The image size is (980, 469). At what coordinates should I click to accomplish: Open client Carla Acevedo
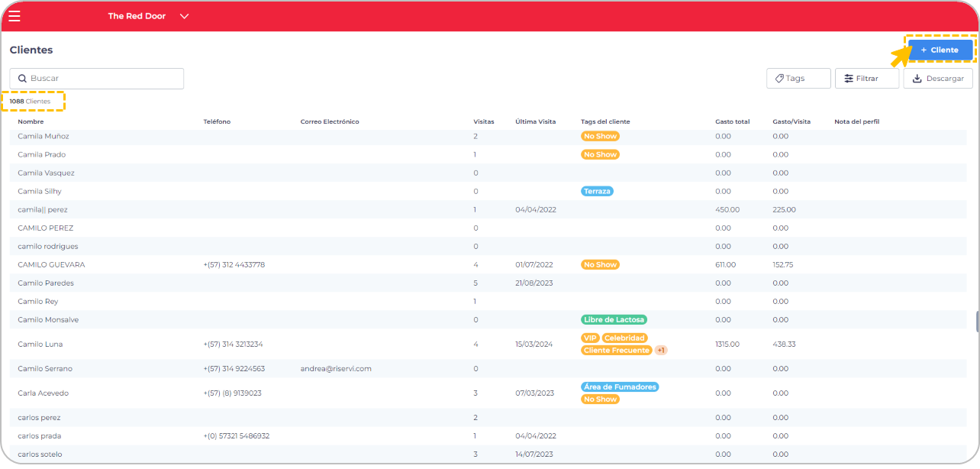point(44,393)
